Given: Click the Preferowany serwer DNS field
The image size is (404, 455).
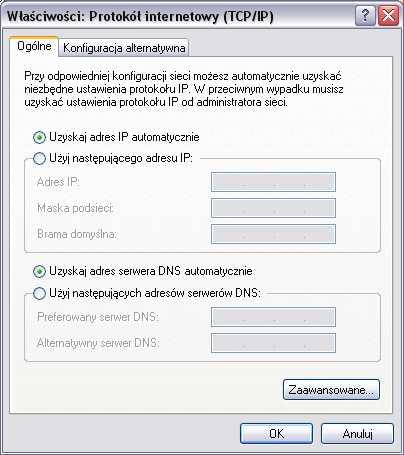Looking at the screenshot, I should point(273,317).
